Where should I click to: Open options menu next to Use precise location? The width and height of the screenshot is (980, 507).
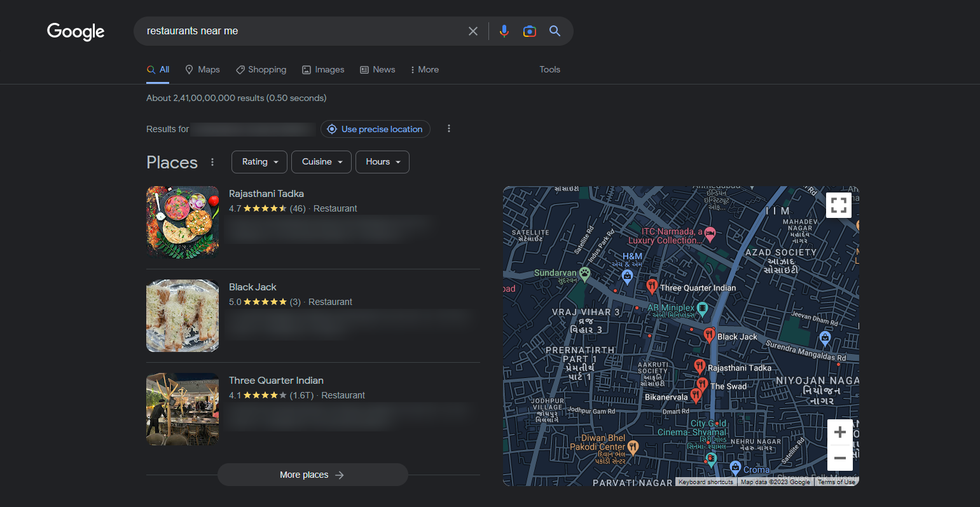(449, 129)
